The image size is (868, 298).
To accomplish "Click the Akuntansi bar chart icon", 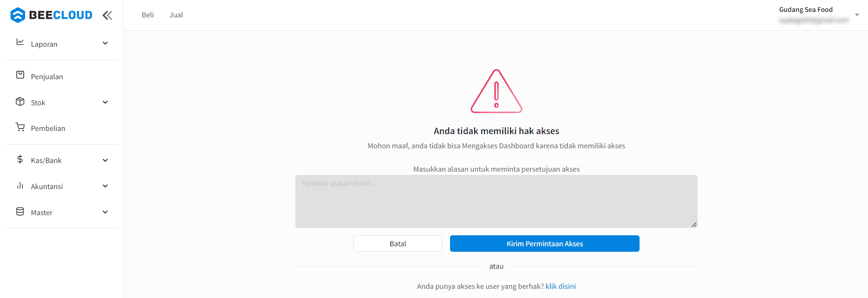I will pyautogui.click(x=20, y=185).
